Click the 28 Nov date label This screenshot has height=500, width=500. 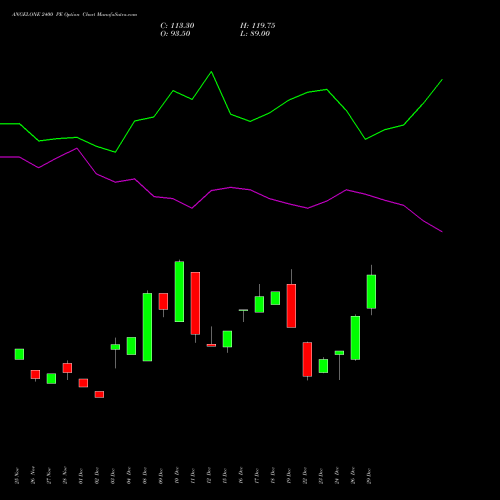coord(65,476)
